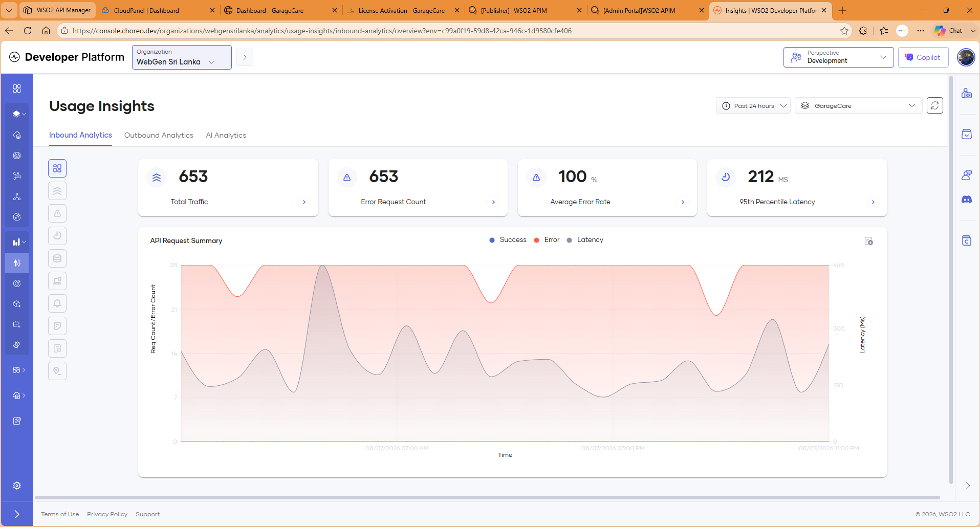Open the Latency clock icon in sub-menu
This screenshot has width=980, height=527.
[57, 236]
